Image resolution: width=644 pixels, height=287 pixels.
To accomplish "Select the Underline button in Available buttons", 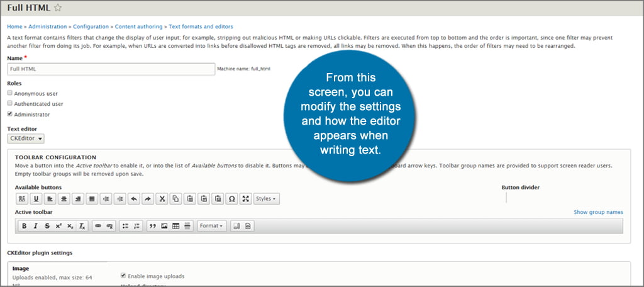I will pyautogui.click(x=36, y=199).
